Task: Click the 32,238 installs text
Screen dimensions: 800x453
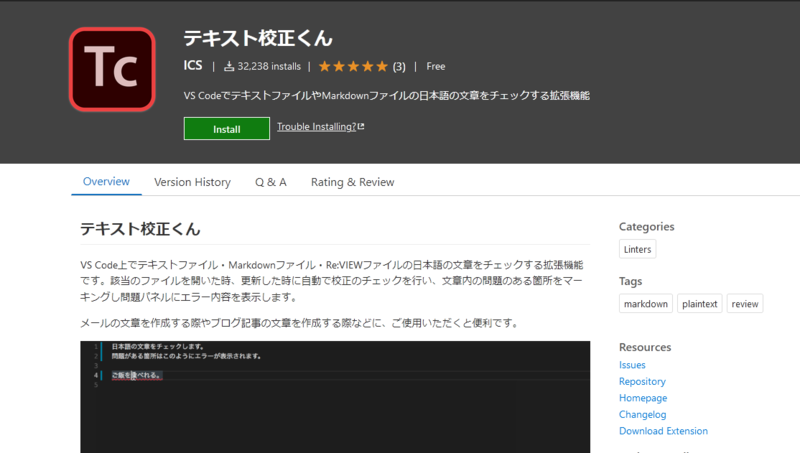Action: (269, 66)
